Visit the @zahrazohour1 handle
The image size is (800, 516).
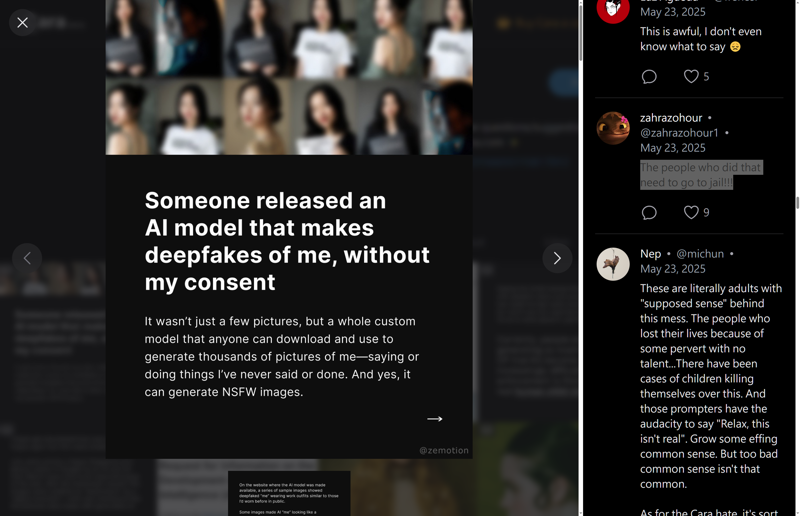679,133
